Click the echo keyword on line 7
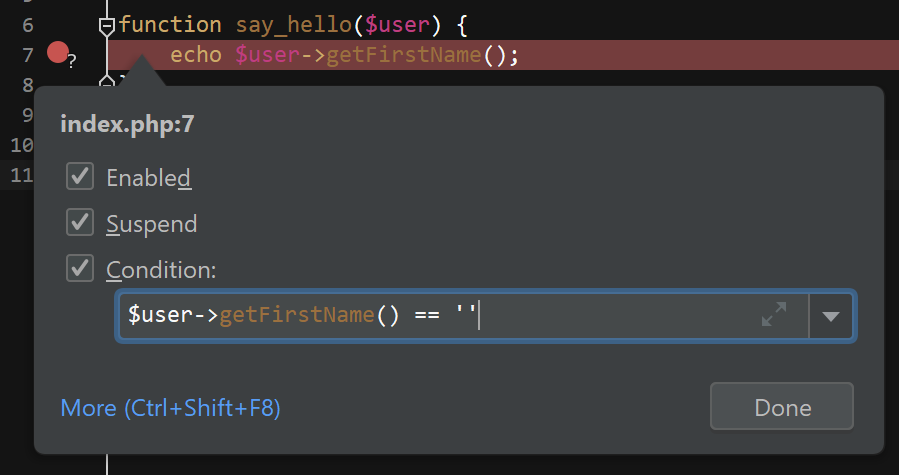Image resolution: width=899 pixels, height=475 pixels. 196,55
